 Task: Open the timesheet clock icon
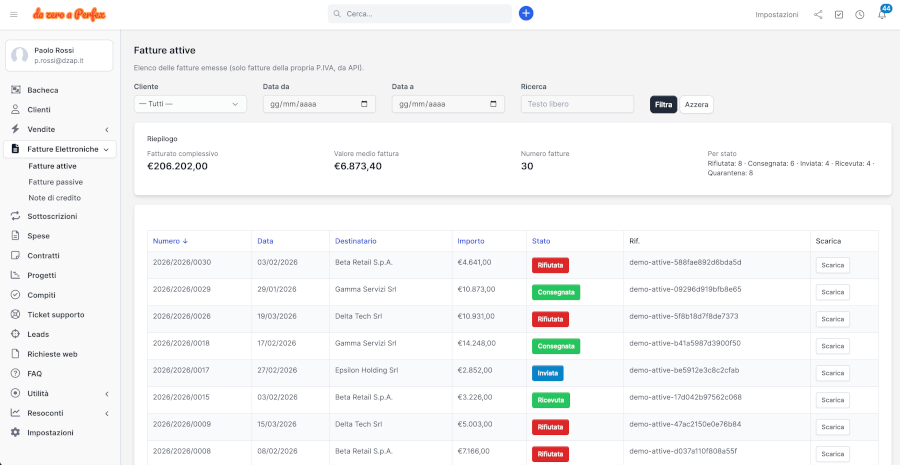pyautogui.click(x=860, y=15)
